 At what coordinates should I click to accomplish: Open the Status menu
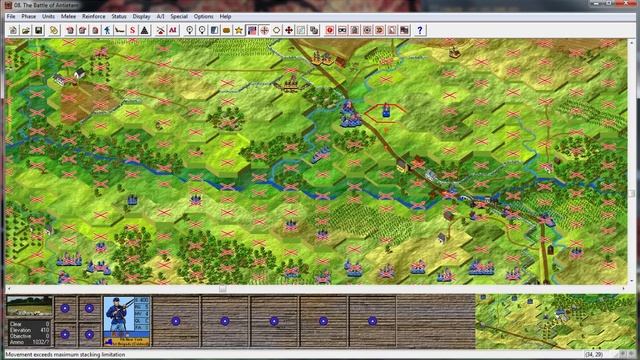119,16
